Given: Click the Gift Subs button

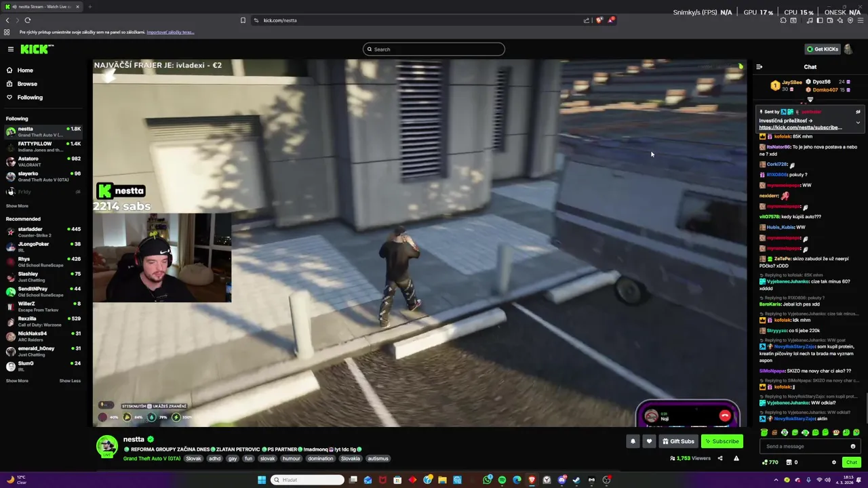Looking at the screenshot, I should [x=678, y=441].
